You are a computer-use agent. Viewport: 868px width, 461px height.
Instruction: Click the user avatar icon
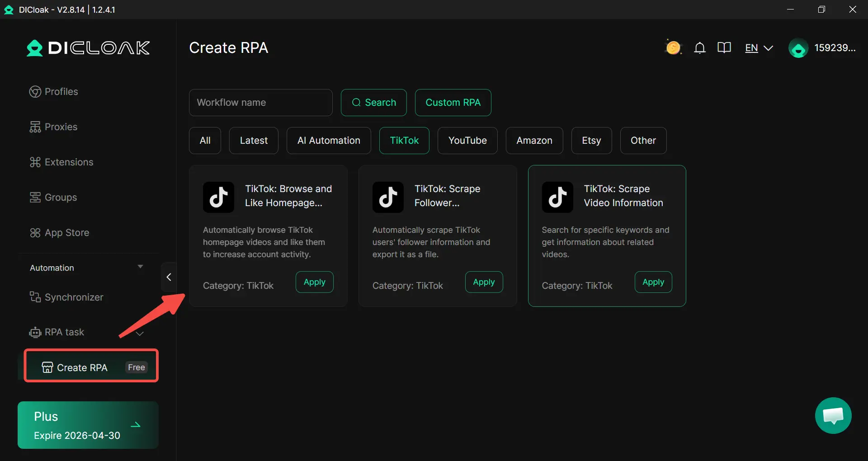798,48
